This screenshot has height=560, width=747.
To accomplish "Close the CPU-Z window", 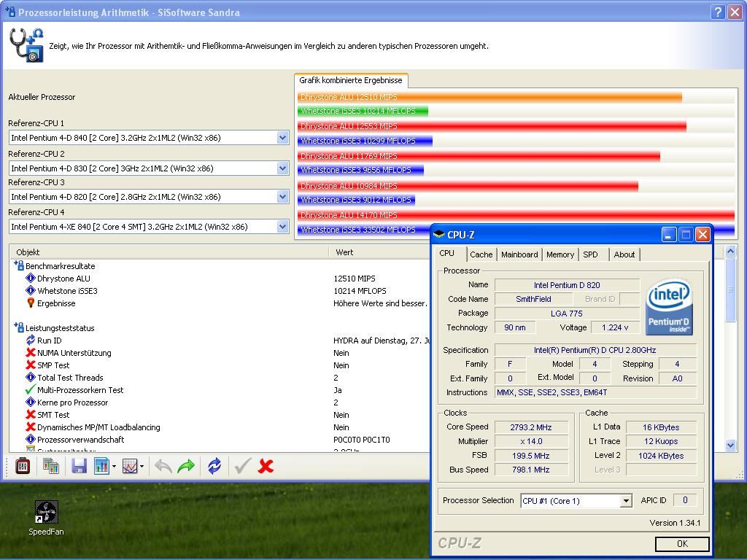I will pos(703,234).
